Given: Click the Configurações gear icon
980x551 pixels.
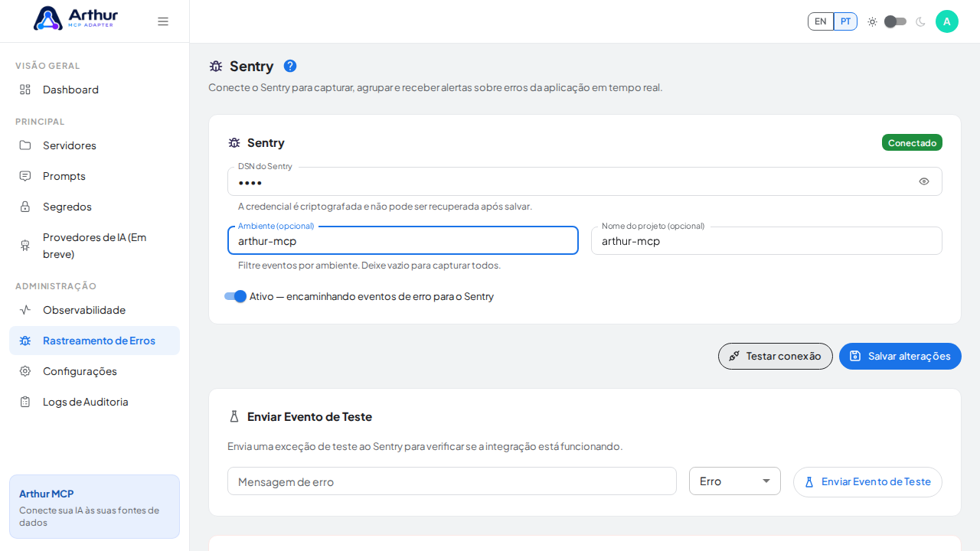Looking at the screenshot, I should coord(25,371).
